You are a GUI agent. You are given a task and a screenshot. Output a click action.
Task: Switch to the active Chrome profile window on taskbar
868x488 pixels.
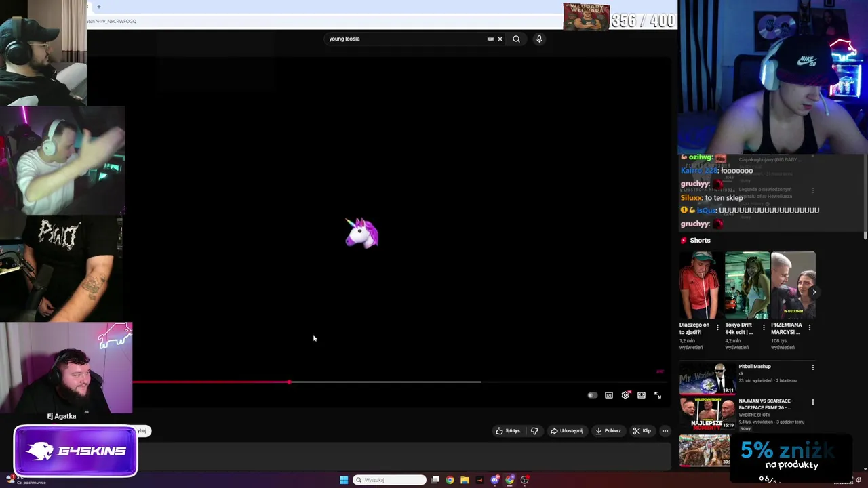(510, 480)
